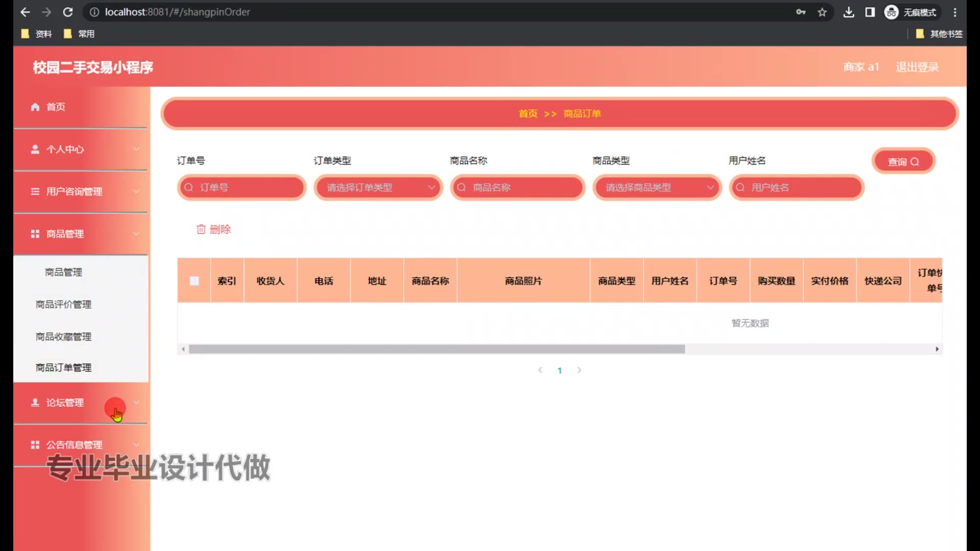Click the browser back arrow
The height and width of the screenshot is (551, 980).
coord(25,12)
